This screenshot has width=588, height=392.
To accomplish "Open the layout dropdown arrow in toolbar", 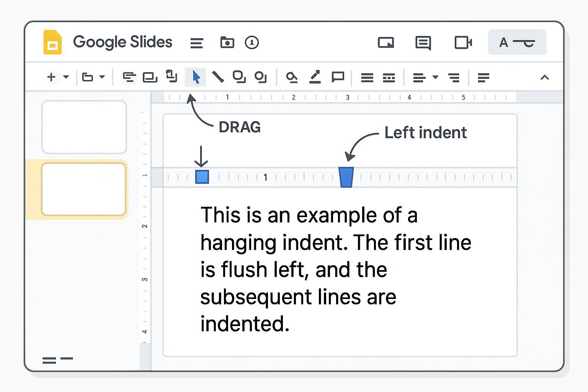I will [x=102, y=77].
